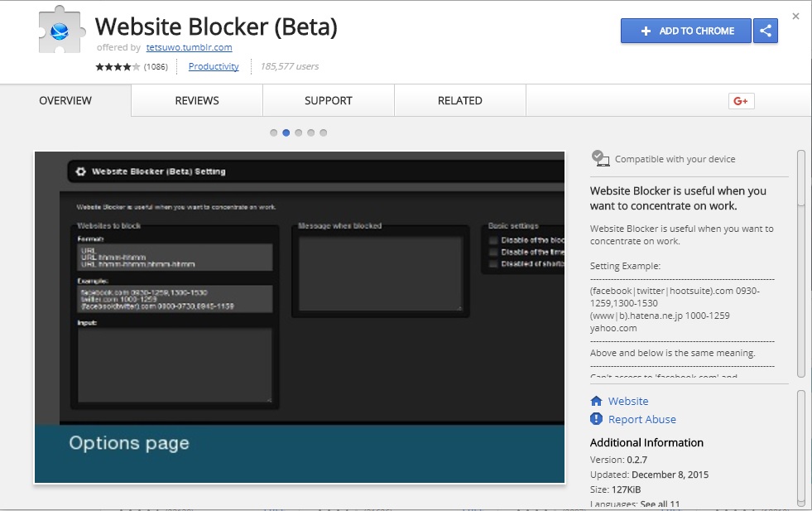Click the description panel scrollbar
812x511 pixels.
pyautogui.click(x=801, y=264)
